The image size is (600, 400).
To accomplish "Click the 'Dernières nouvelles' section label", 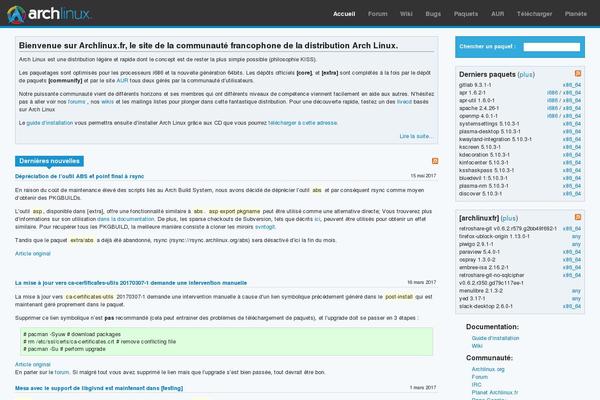I will point(49,161).
